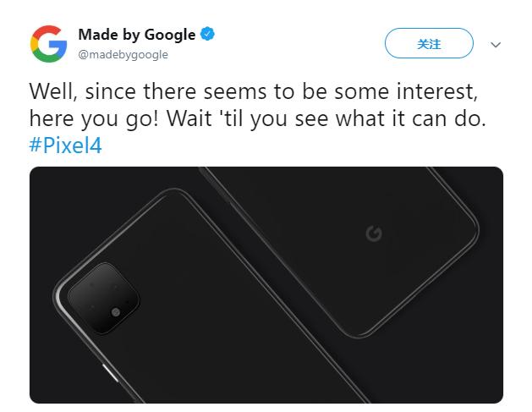The width and height of the screenshot is (532, 412).
Task: Click the gray G logo on phone back
Action: pyautogui.click(x=373, y=233)
